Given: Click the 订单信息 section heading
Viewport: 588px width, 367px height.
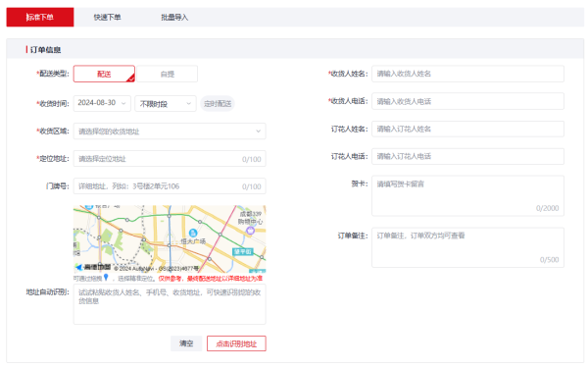Looking at the screenshot, I should coord(45,50).
